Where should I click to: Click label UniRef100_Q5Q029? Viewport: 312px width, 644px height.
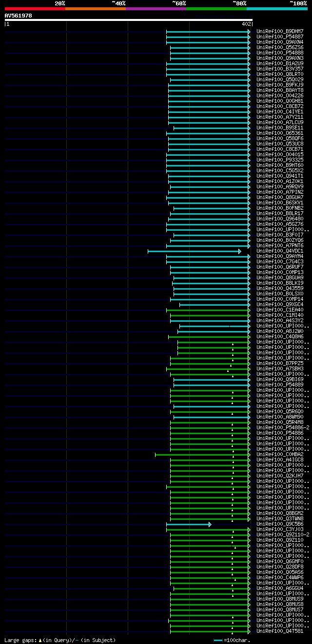[x=280, y=79]
